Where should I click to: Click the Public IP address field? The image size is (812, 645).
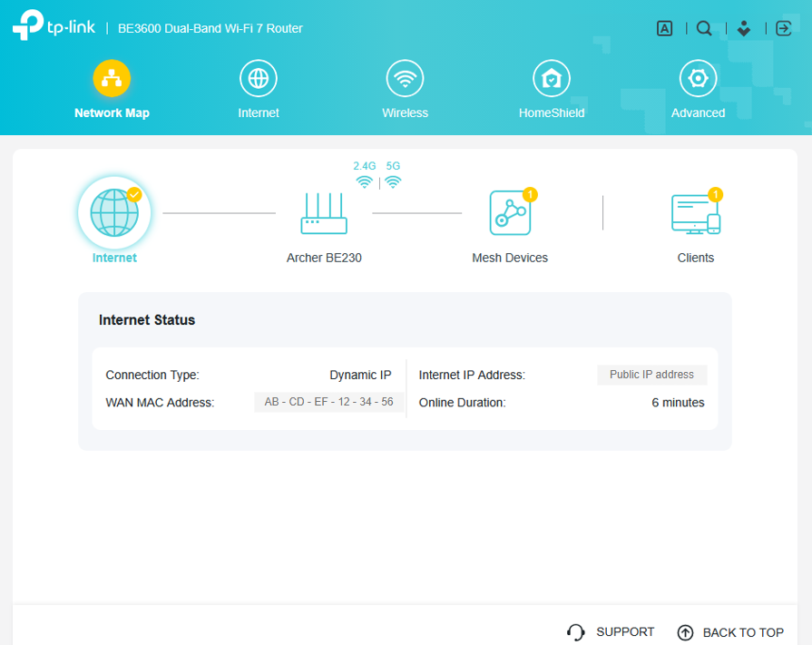(652, 375)
